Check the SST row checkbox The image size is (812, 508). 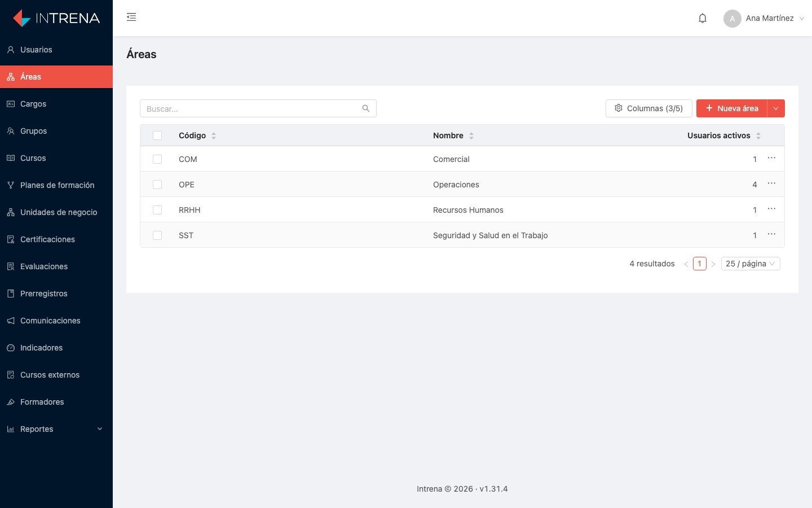click(x=157, y=235)
